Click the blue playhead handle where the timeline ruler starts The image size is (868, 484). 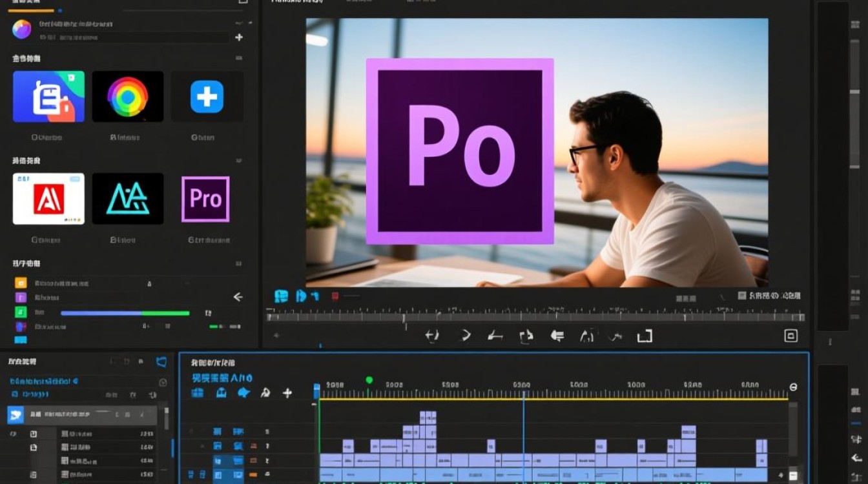tap(316, 391)
